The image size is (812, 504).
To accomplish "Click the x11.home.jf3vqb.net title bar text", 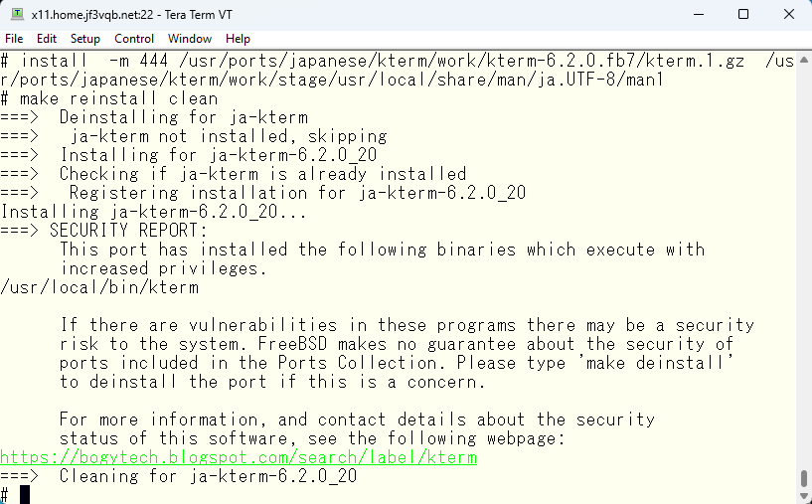I will (x=131, y=15).
